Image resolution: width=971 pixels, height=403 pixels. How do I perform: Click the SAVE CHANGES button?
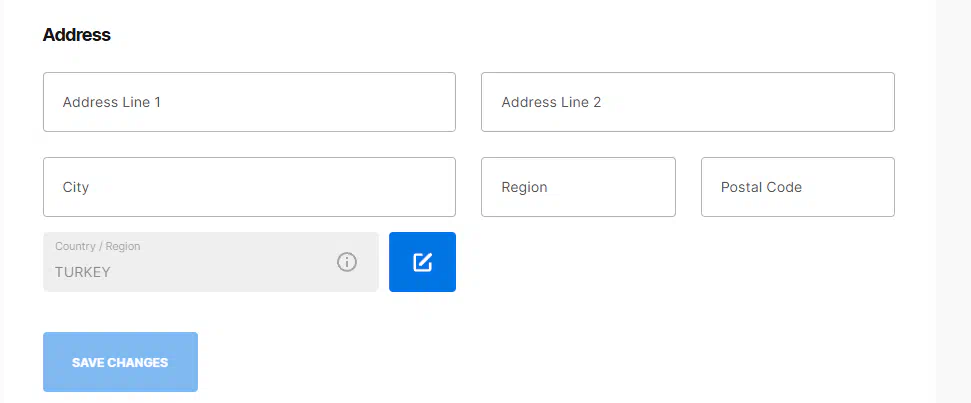point(120,362)
